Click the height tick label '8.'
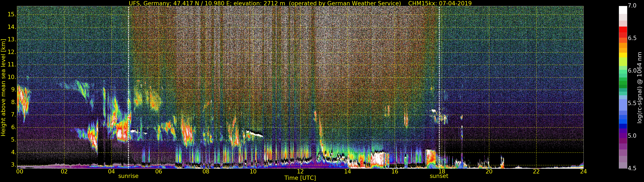The width and height of the screenshot is (644, 182). (13, 102)
